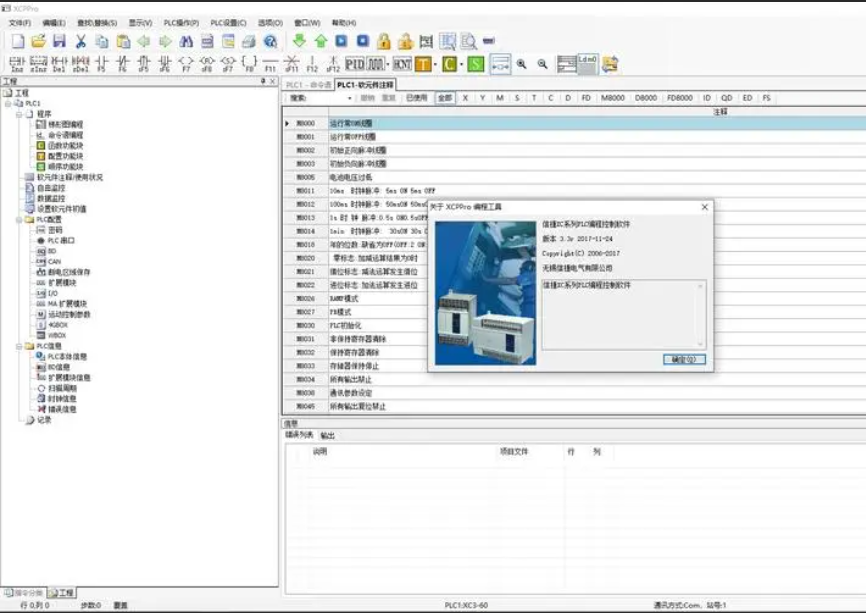The width and height of the screenshot is (866, 613).
Task: Collapse the PLC信息 folder node
Action: pos(19,346)
